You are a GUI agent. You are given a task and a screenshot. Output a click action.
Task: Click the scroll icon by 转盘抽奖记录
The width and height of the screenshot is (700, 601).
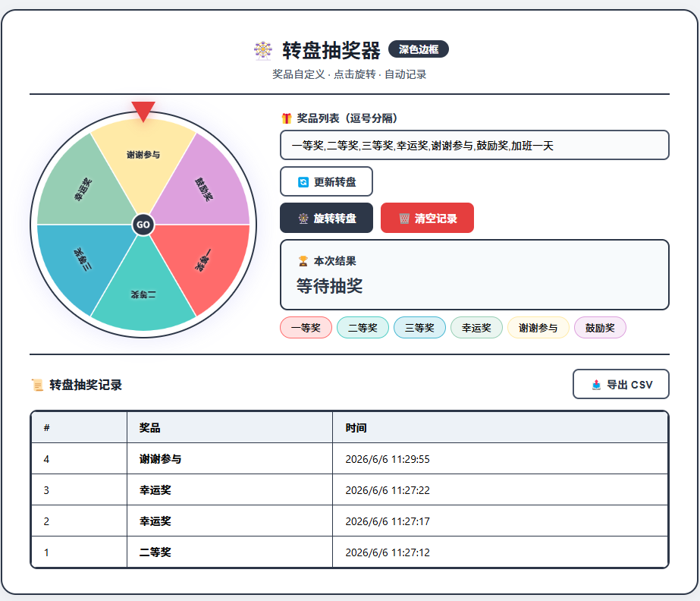(37, 385)
